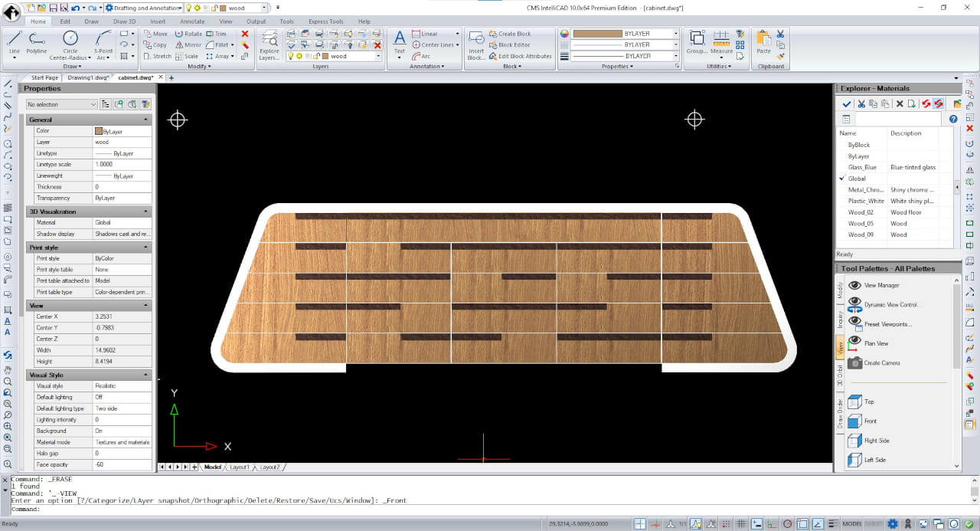Viewport: 980px width, 531px height.
Task: Click the Explorer Materials help icon
Action: tap(953, 119)
